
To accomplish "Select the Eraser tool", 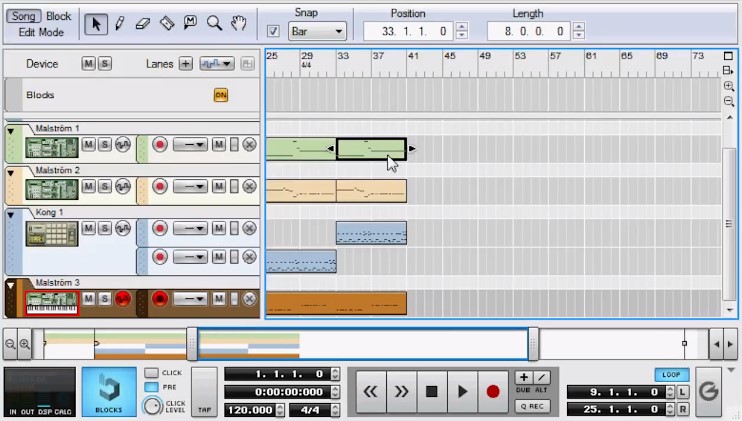I will [142, 24].
